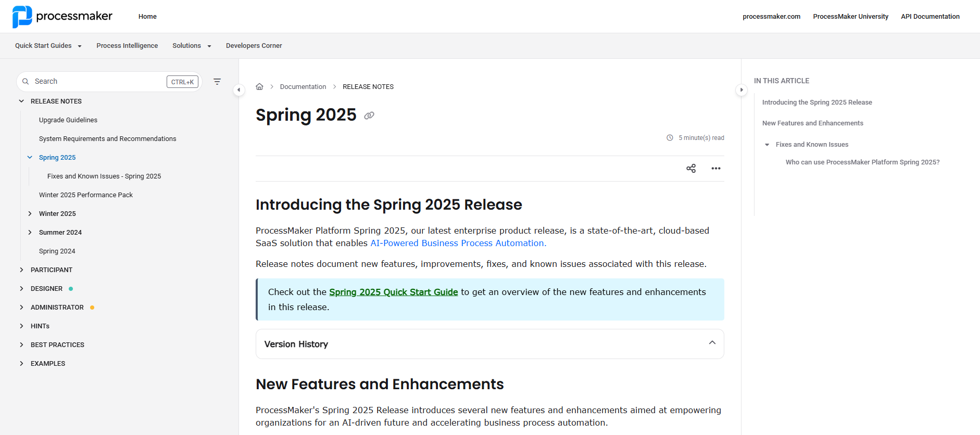Collapse the right article panel arrow
This screenshot has width=980, height=435.
pyautogui.click(x=742, y=90)
